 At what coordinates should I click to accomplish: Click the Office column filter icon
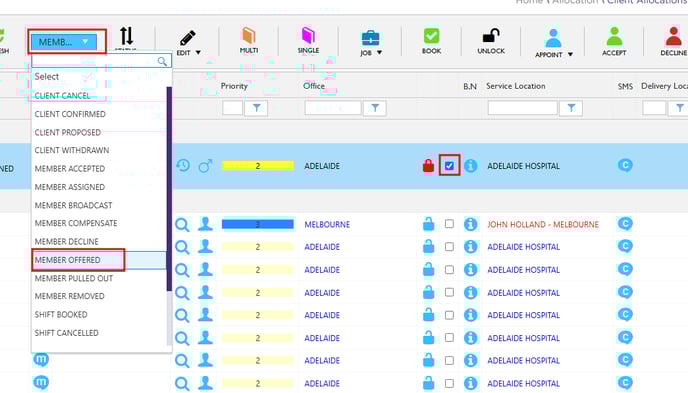(375, 108)
